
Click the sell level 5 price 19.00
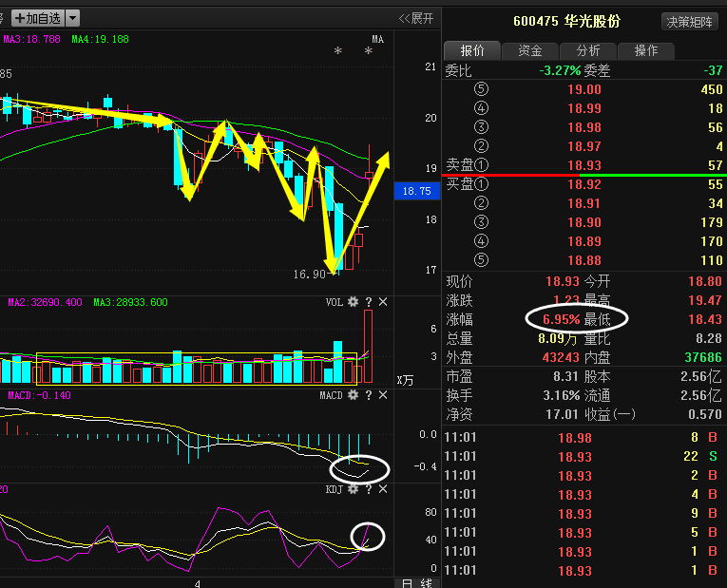pyautogui.click(x=584, y=89)
